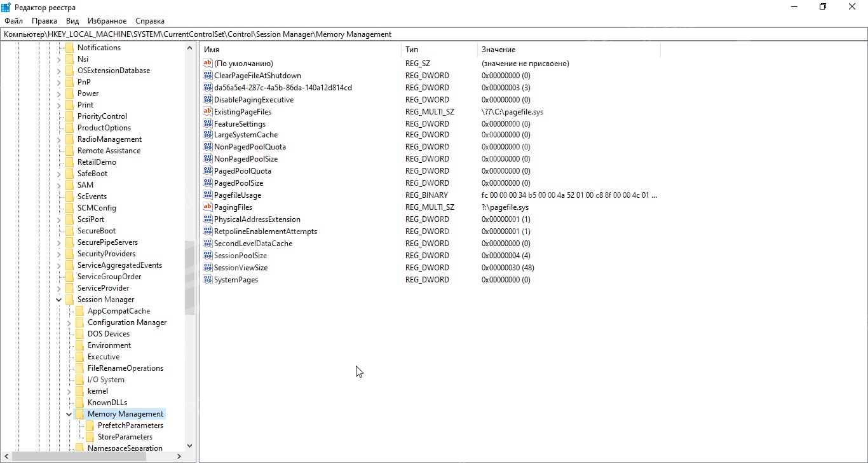
Task: Click the registry path address bar
Action: point(434,34)
